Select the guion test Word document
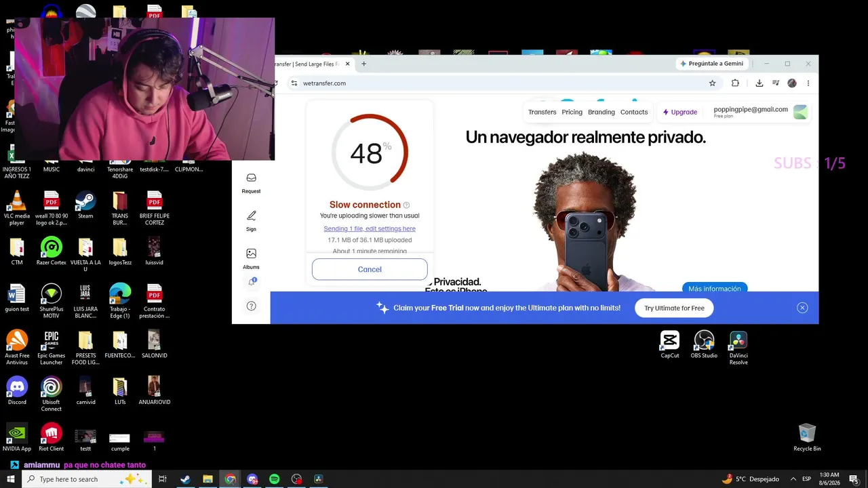The height and width of the screenshot is (488, 868). click(17, 298)
